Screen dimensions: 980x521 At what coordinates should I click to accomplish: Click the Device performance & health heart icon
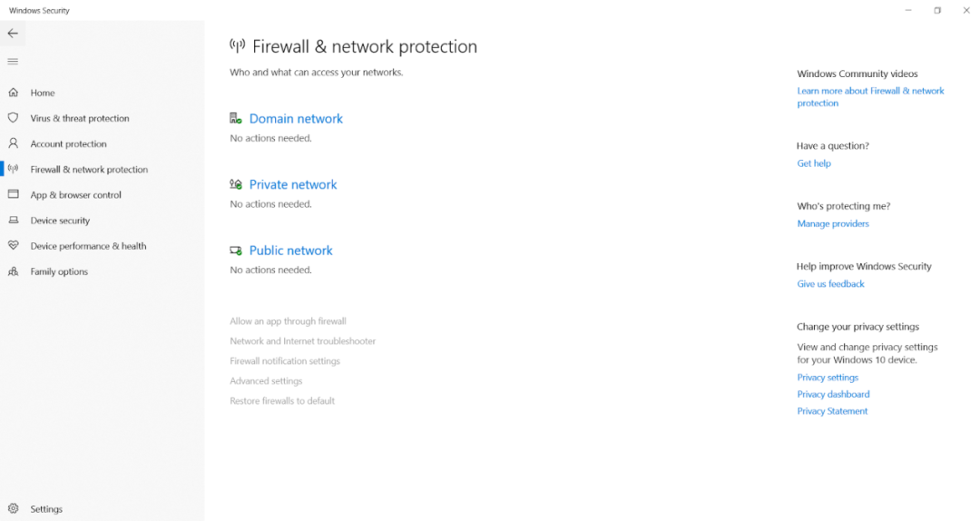point(13,246)
